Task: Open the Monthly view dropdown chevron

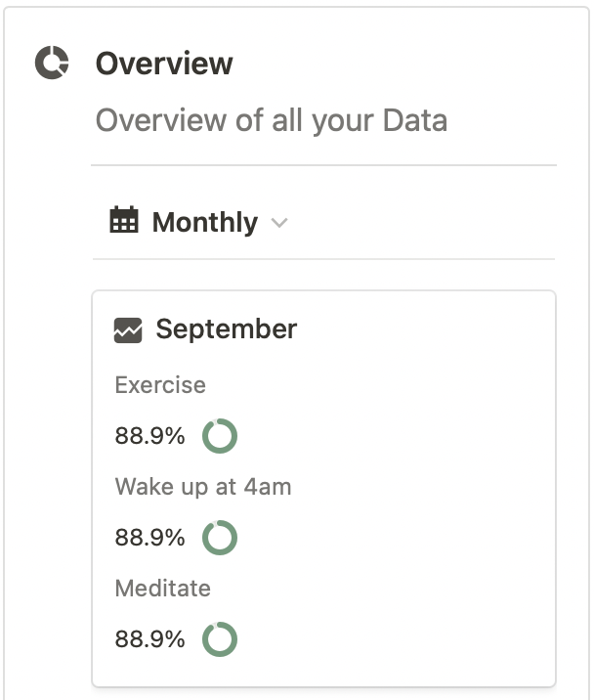Action: tap(279, 223)
